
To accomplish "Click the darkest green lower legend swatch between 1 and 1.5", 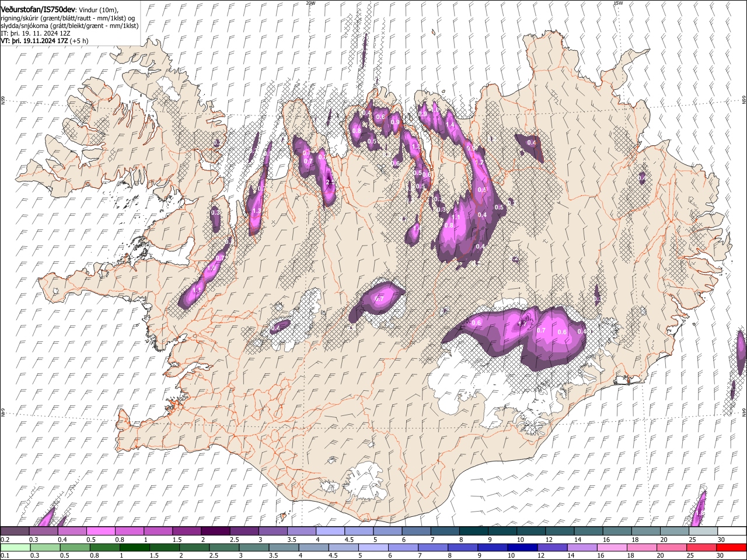I will [x=134, y=547].
